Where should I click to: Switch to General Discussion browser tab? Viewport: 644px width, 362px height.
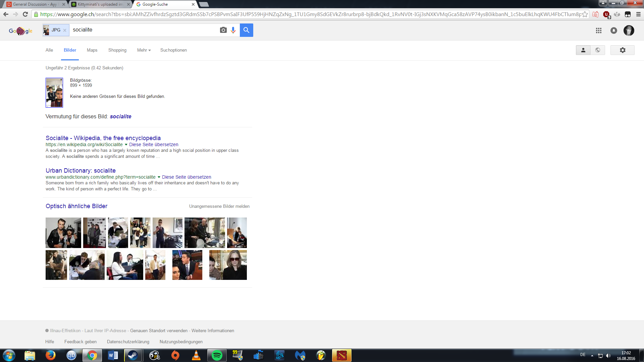click(35, 4)
